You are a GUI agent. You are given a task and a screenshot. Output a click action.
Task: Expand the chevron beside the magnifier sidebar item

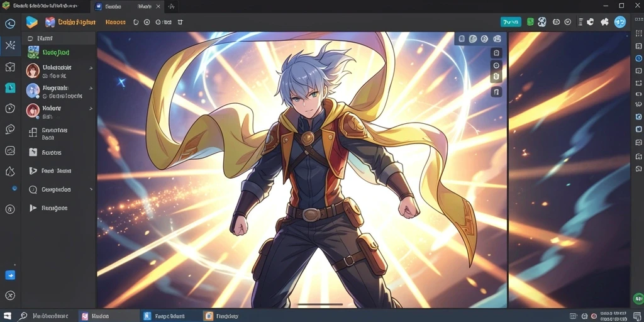tap(91, 189)
